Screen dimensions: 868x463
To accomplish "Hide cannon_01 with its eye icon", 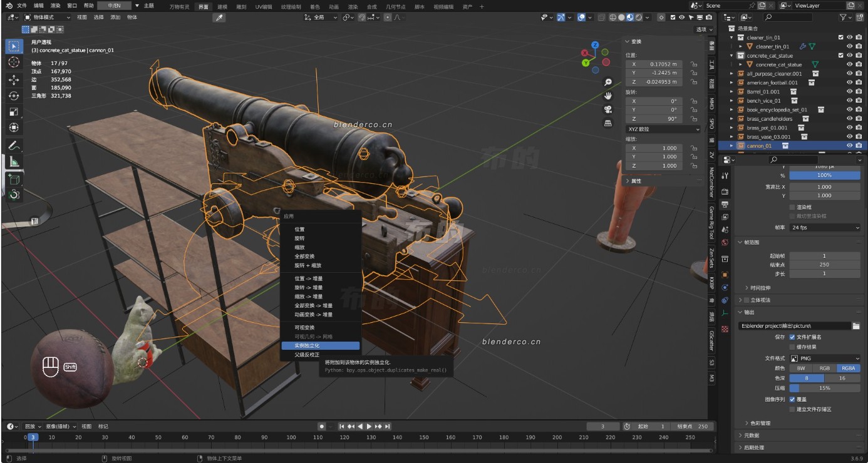I will click(x=850, y=146).
